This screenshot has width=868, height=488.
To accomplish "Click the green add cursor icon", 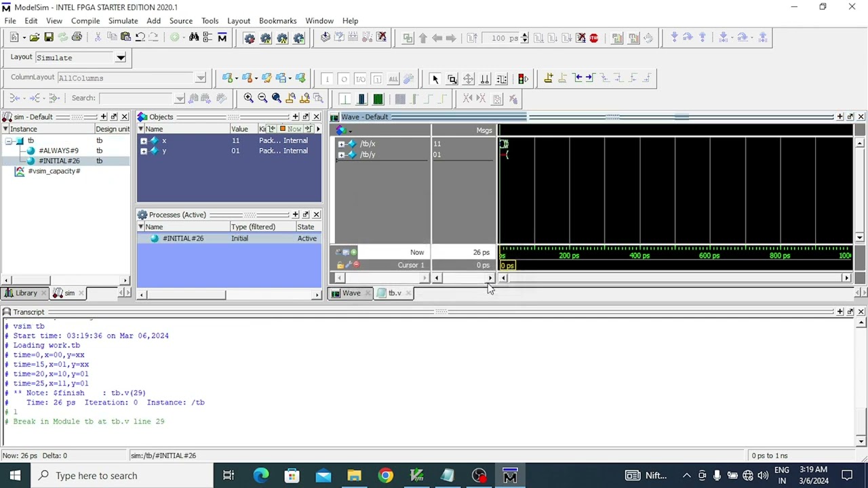I will pos(353,252).
